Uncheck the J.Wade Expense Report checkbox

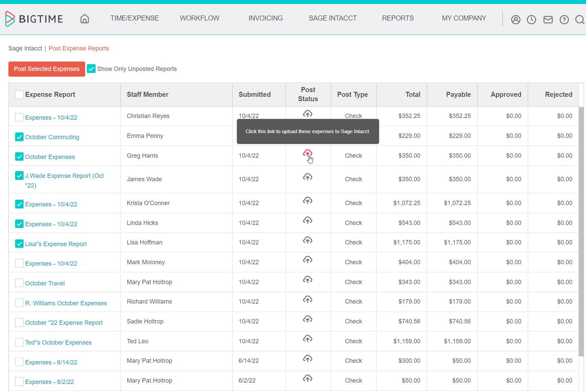click(20, 175)
